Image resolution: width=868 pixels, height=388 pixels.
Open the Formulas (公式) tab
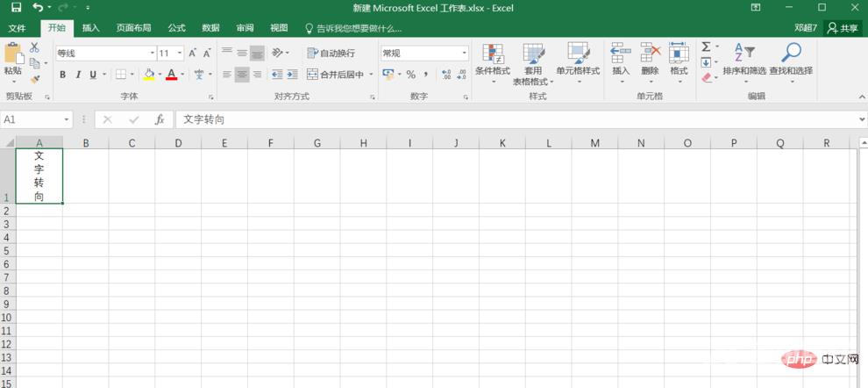(x=176, y=28)
